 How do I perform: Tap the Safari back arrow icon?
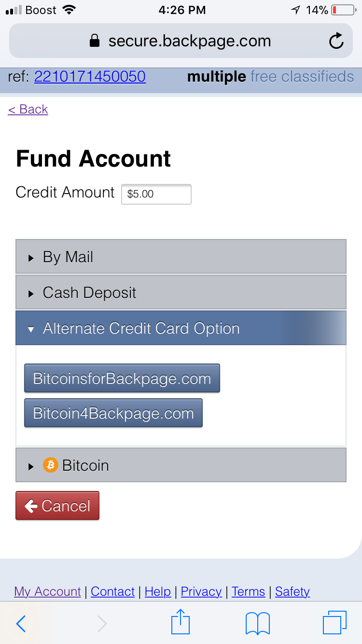tap(21, 624)
